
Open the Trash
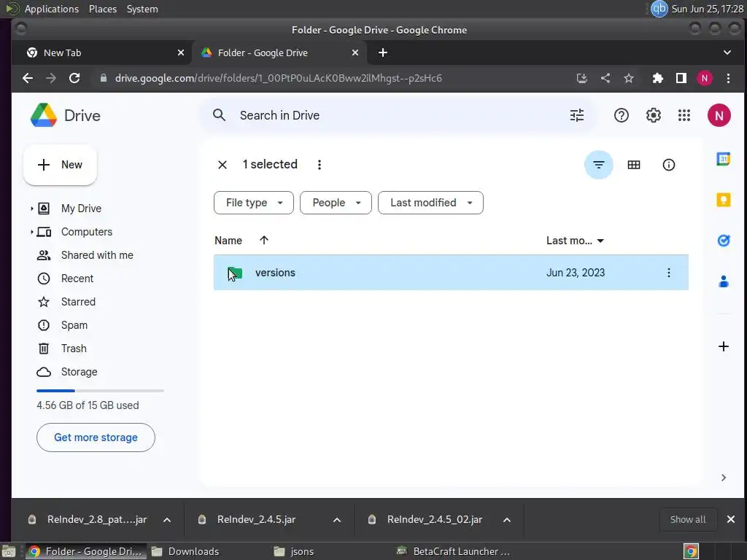[74, 349]
